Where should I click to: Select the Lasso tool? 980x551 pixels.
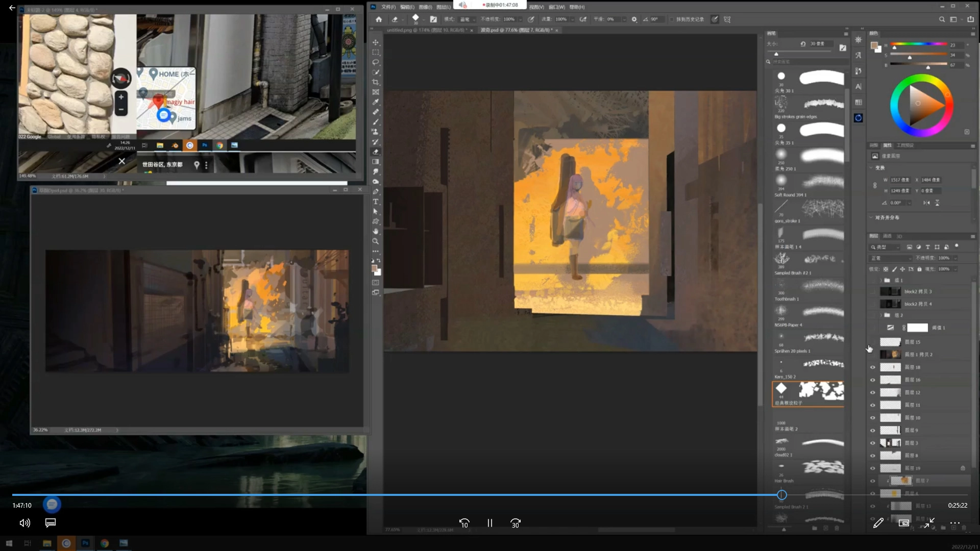[x=376, y=62]
